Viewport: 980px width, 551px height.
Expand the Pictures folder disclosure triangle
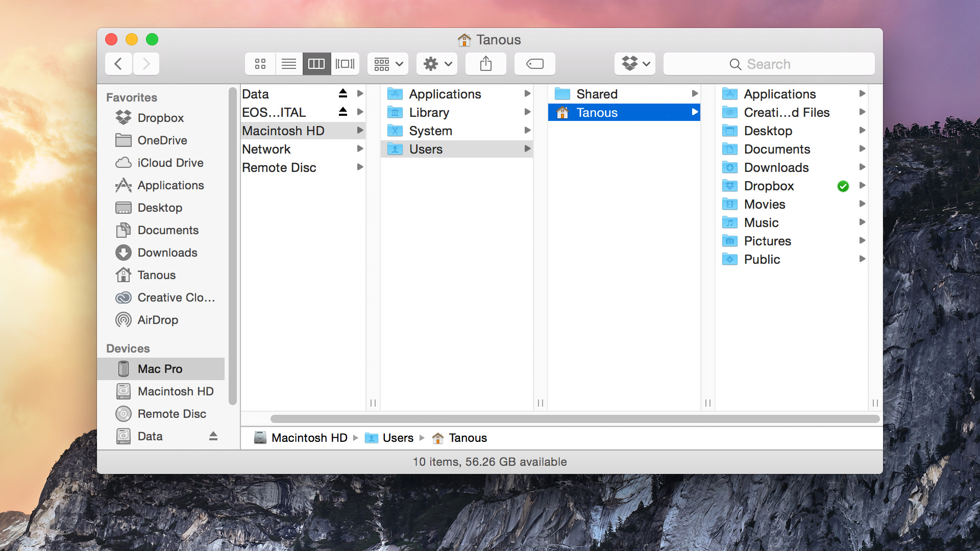(863, 240)
